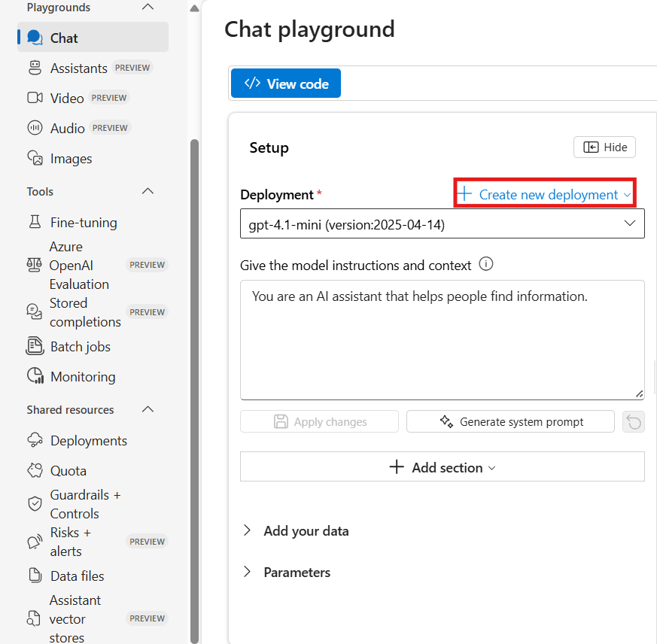This screenshot has height=644, width=657.
Task: Click the Fine-tuning flask icon
Action: 35,222
